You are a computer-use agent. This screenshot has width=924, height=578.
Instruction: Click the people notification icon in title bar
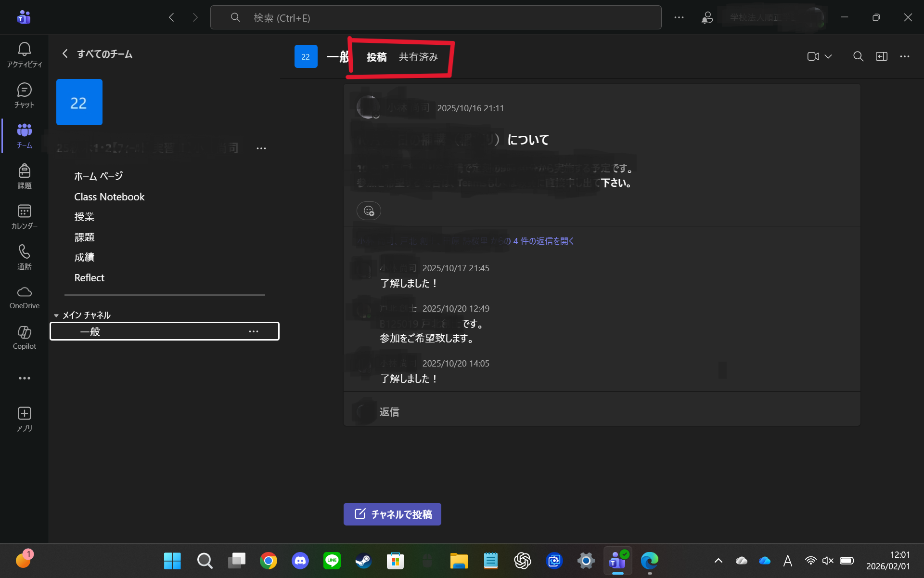707,17
